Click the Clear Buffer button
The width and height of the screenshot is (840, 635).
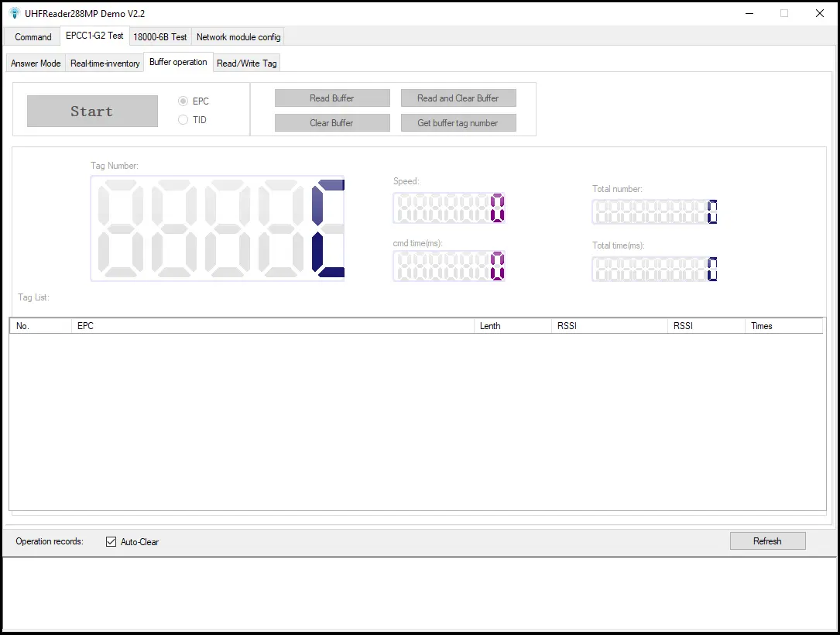(332, 123)
